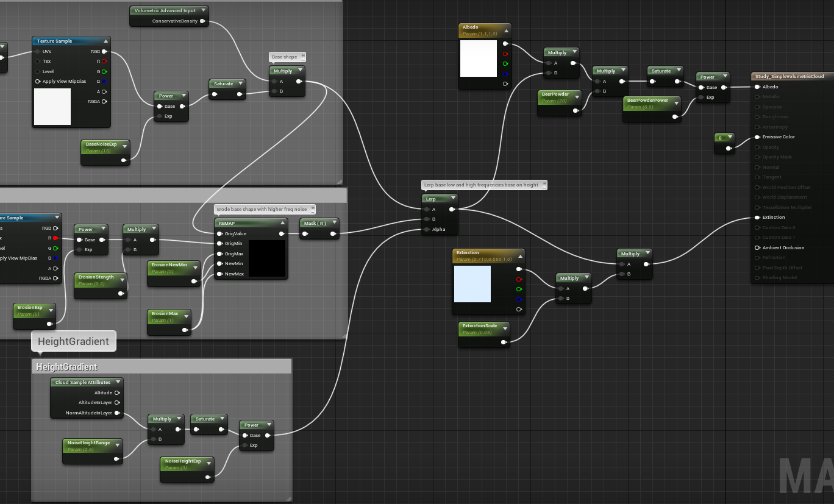Expand the ExtinctionScale node arrow
834x504 pixels.
[x=504, y=328]
